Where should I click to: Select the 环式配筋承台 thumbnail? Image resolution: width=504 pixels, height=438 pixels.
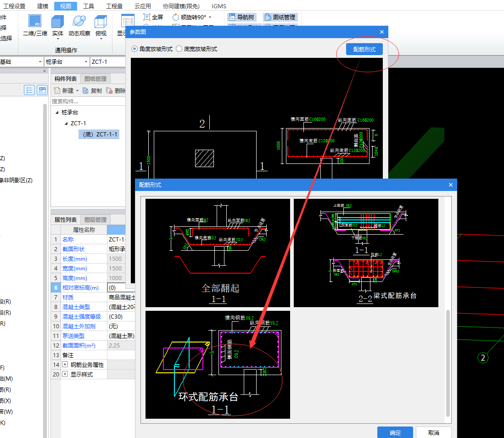coord(218,365)
